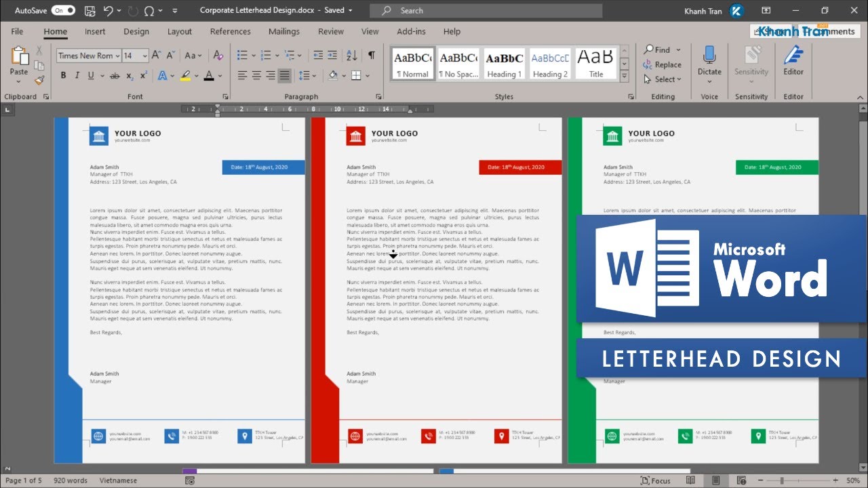
Task: Expand the Styles gallery more arrow
Action: click(625, 77)
